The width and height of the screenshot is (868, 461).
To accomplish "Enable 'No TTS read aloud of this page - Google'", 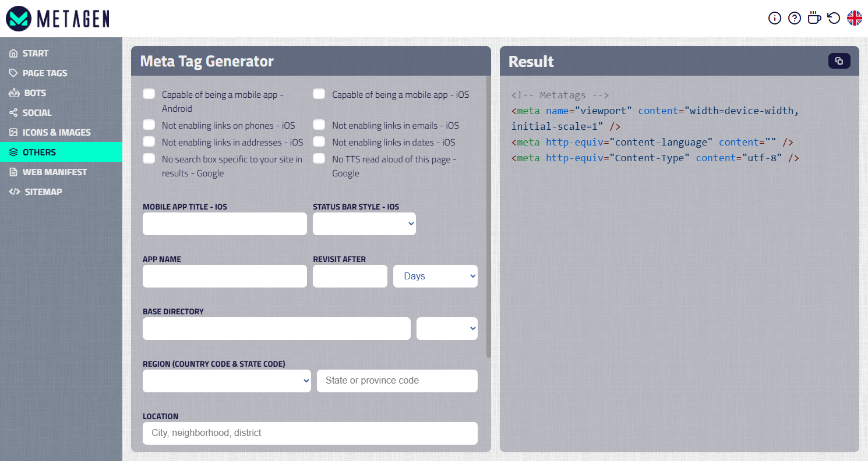I will tap(319, 158).
